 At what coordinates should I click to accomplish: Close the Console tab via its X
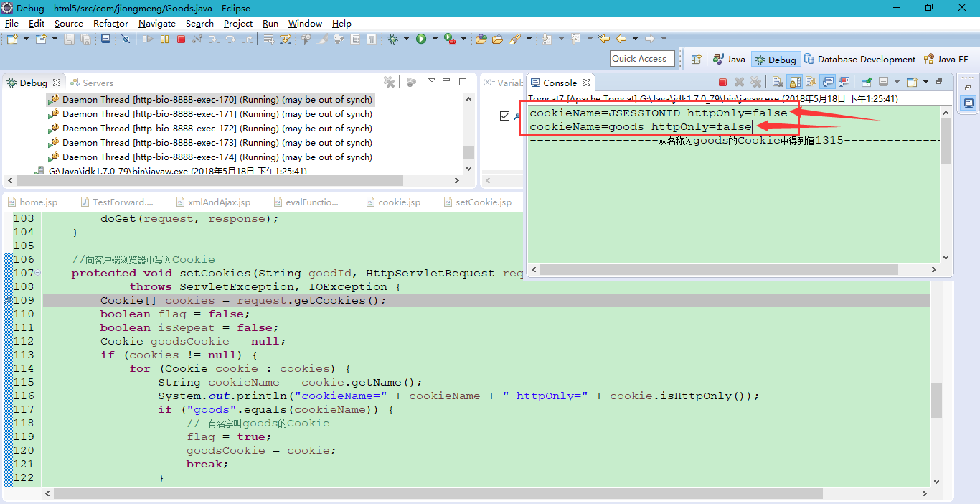[x=586, y=83]
